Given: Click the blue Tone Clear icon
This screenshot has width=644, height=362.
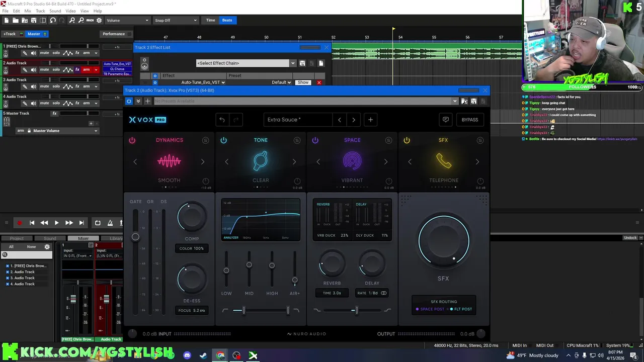Looking at the screenshot, I should (x=261, y=161).
